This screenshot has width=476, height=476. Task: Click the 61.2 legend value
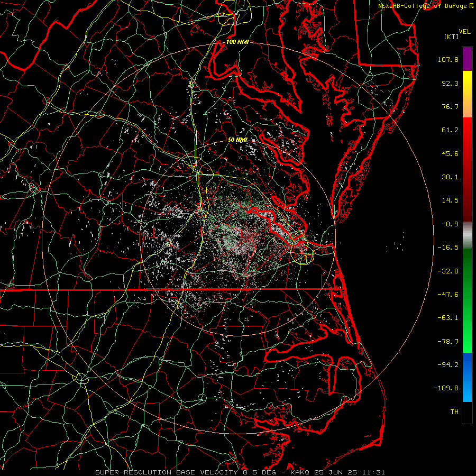[x=450, y=130]
